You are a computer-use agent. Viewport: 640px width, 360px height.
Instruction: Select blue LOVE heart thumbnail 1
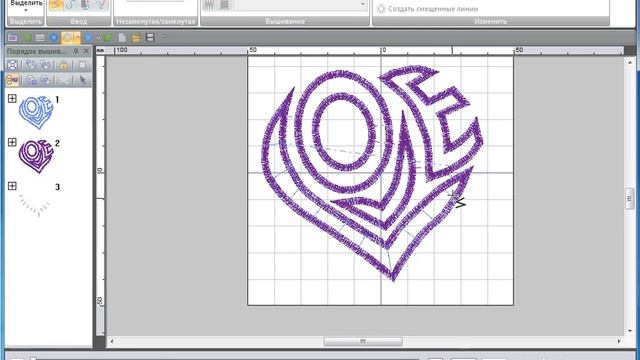point(36,112)
